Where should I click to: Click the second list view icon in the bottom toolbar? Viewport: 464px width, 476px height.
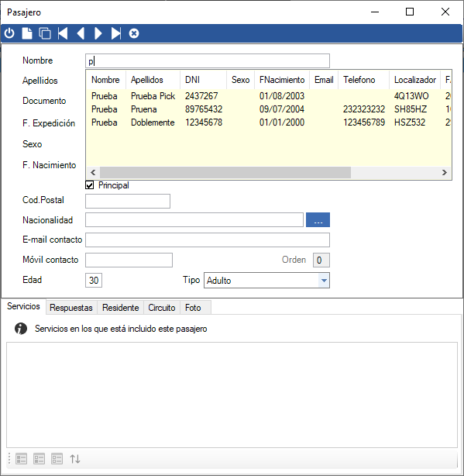pyautogui.click(x=40, y=459)
